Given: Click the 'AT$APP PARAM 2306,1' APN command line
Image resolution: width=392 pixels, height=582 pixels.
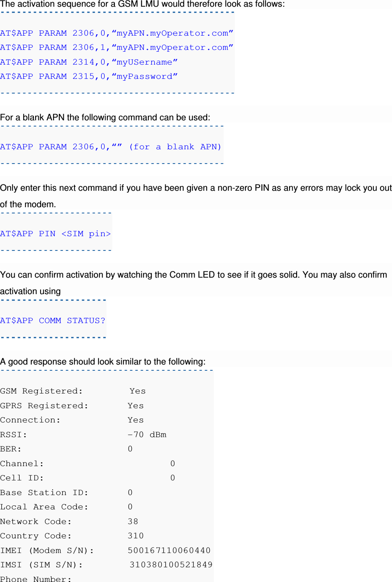Looking at the screenshot, I should (x=117, y=47).
